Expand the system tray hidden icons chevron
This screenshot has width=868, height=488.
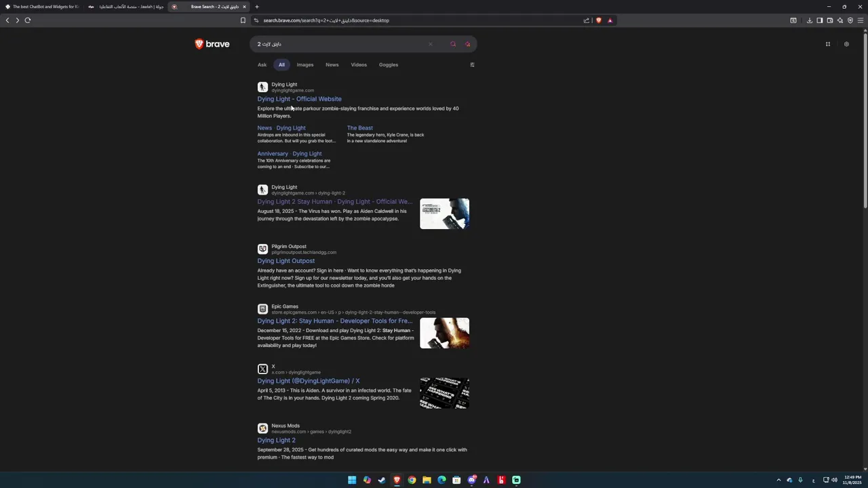tap(778, 480)
